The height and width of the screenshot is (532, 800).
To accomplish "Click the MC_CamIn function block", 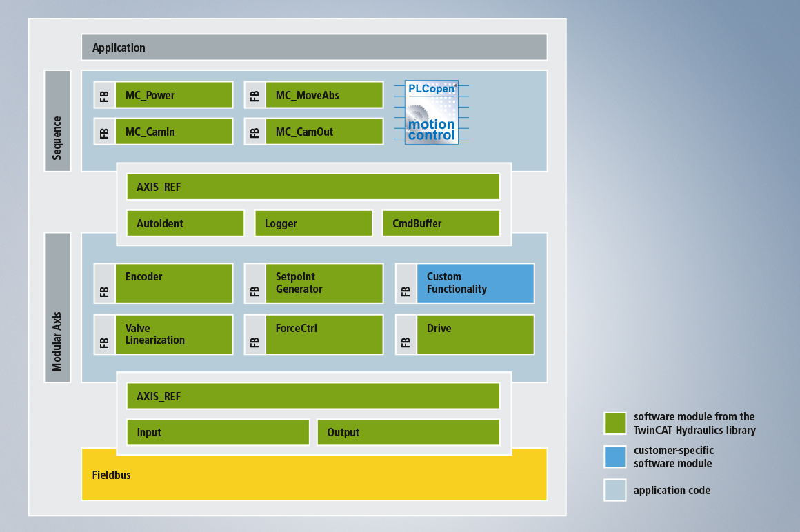I will (x=174, y=132).
